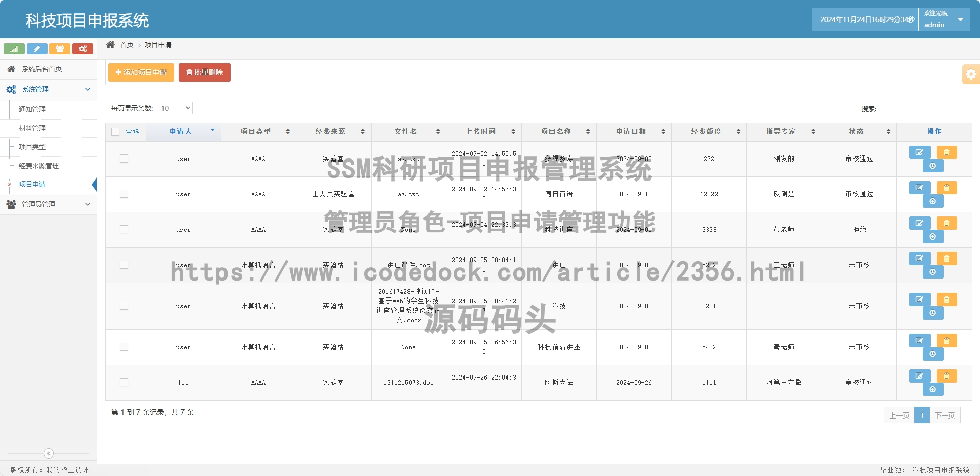Image resolution: width=980 pixels, height=476 pixels.
Task: Click the 1311215073.doc file name cell
Action: click(x=409, y=383)
